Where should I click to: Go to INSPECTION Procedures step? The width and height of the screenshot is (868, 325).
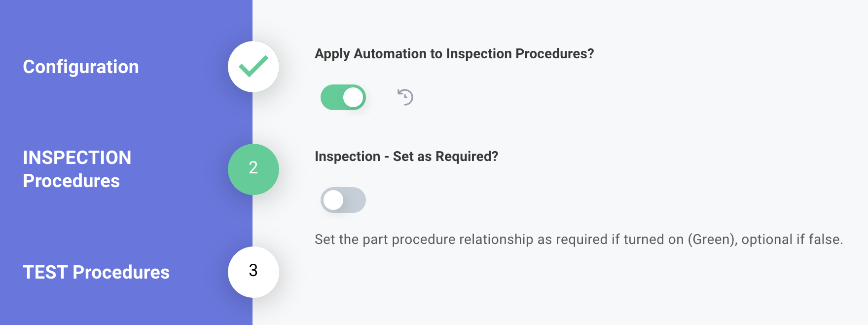point(77,169)
